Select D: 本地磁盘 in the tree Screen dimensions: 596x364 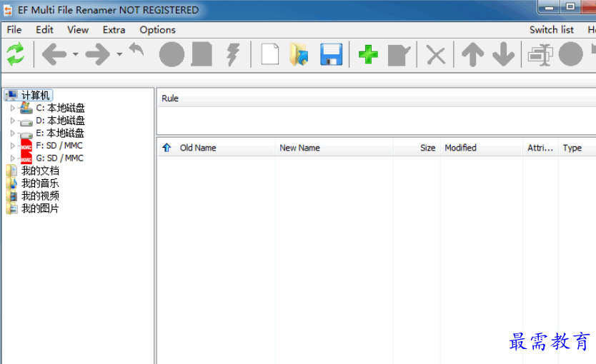click(60, 121)
